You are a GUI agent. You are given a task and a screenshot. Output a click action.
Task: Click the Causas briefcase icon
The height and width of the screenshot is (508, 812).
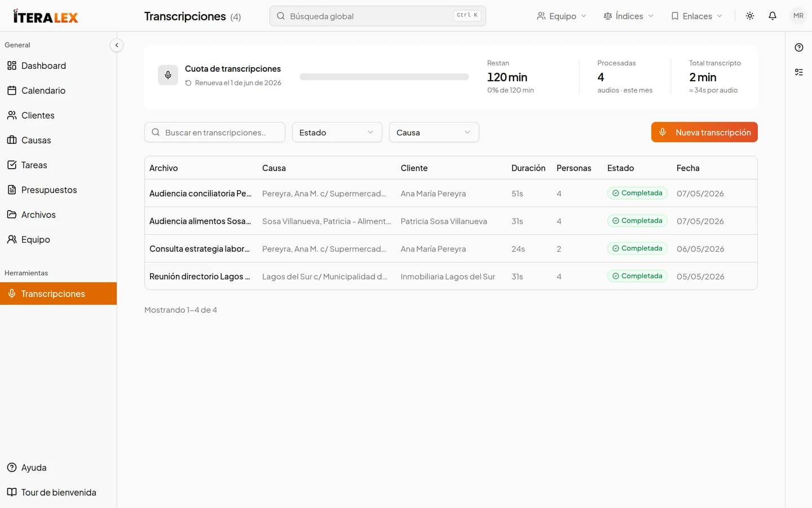coord(12,140)
